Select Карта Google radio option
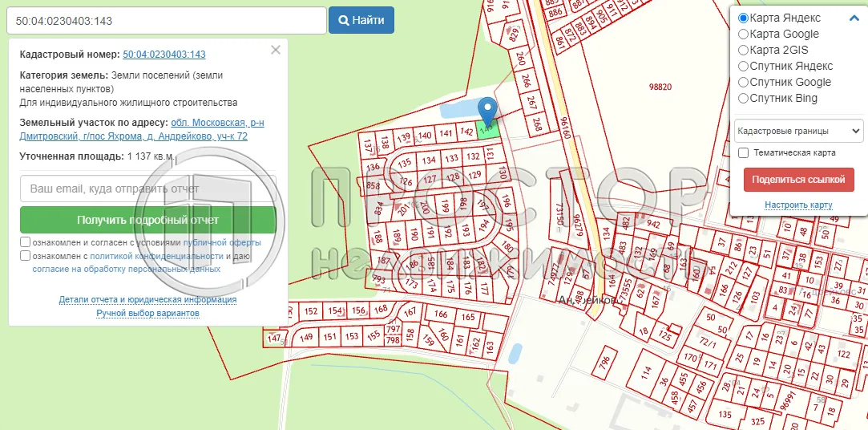Viewport: 868px width, 430px height. coord(743,34)
